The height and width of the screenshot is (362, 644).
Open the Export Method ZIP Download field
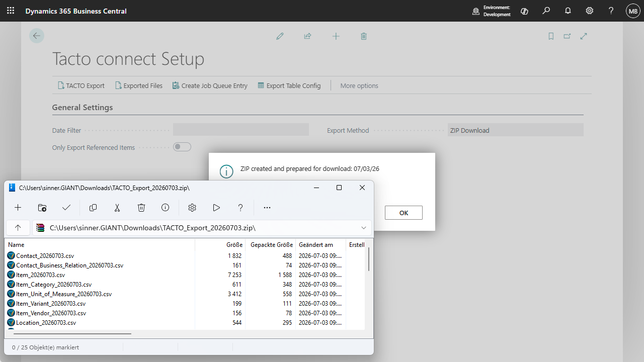click(516, 130)
